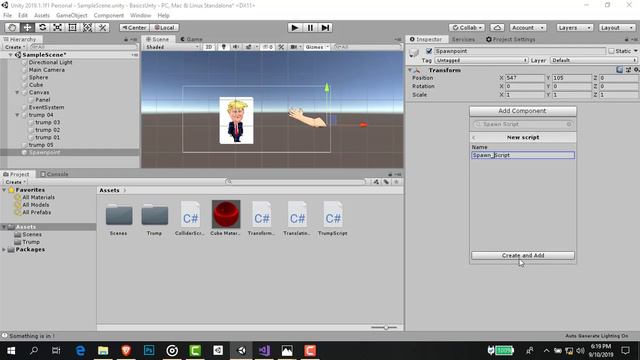Select the Scale tool
Image resolution: width=640 pixels, height=360 pixels.
point(57,27)
